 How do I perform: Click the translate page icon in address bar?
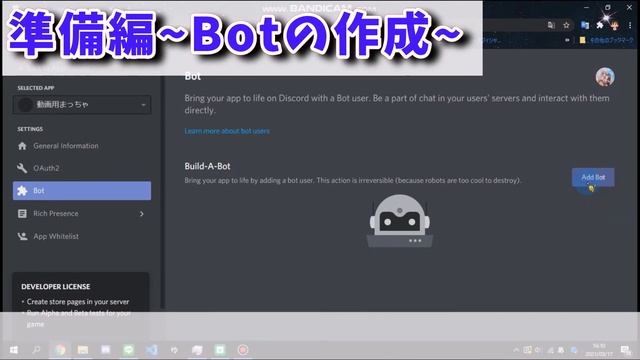pyautogui.click(x=551, y=25)
